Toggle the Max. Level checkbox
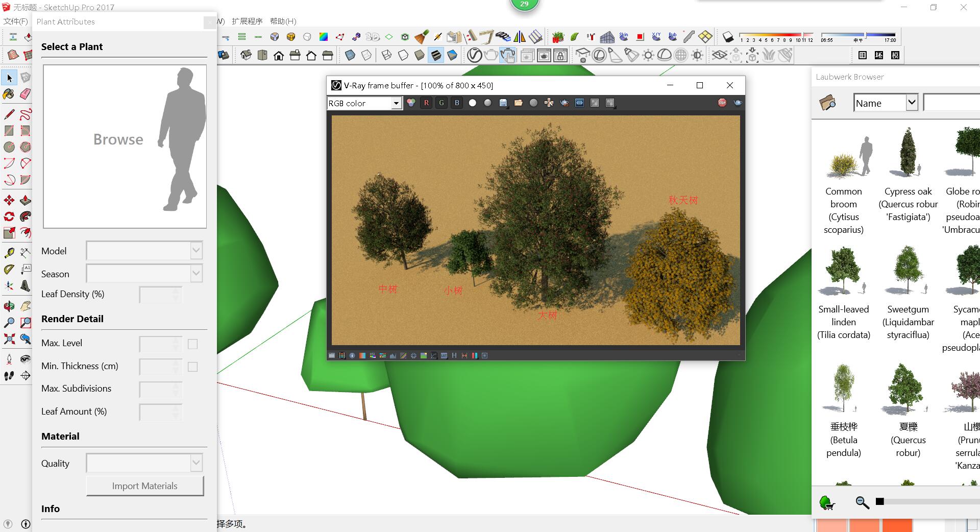Screen dimensions: 980x532 [x=192, y=344]
